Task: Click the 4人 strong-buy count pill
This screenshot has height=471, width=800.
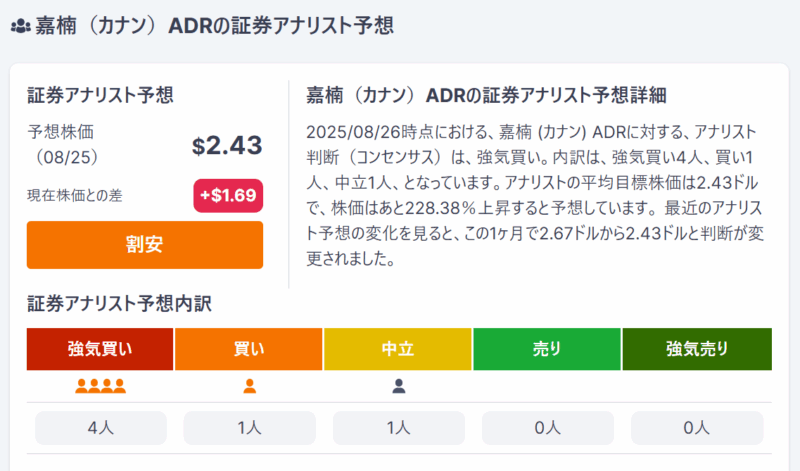Action: click(x=100, y=427)
